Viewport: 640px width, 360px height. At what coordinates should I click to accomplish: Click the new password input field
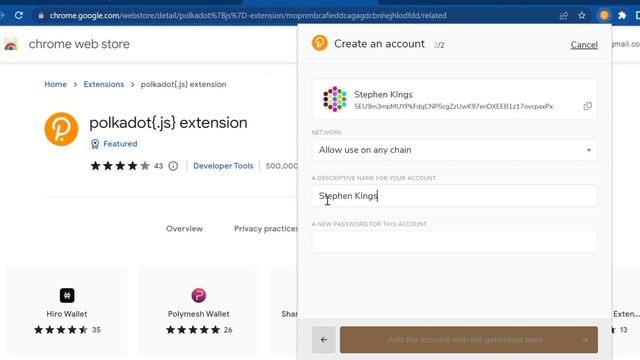click(455, 242)
